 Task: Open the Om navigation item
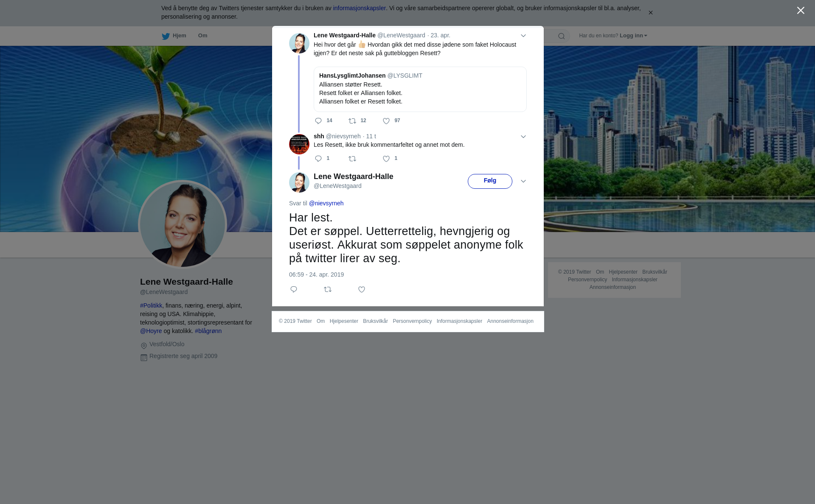coord(202,36)
